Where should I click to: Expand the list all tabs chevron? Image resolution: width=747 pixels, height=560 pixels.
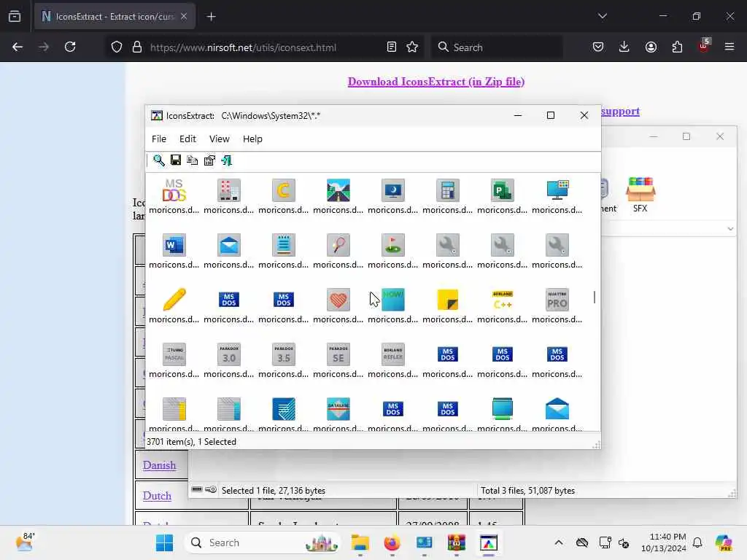pyautogui.click(x=603, y=16)
